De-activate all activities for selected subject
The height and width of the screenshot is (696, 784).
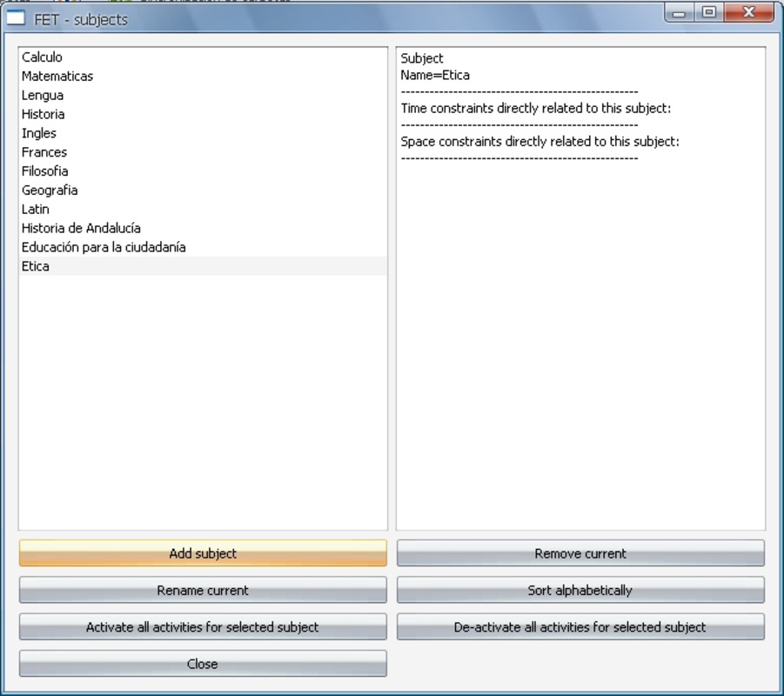(580, 626)
